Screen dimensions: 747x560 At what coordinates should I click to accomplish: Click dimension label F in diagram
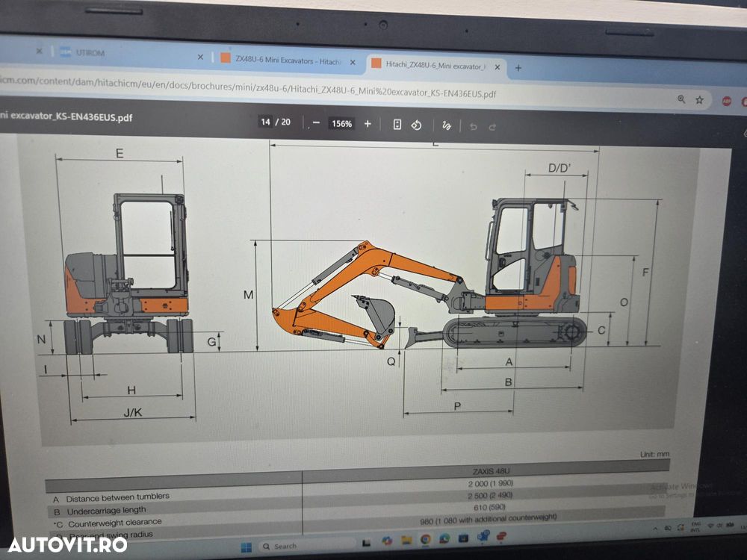(x=645, y=273)
